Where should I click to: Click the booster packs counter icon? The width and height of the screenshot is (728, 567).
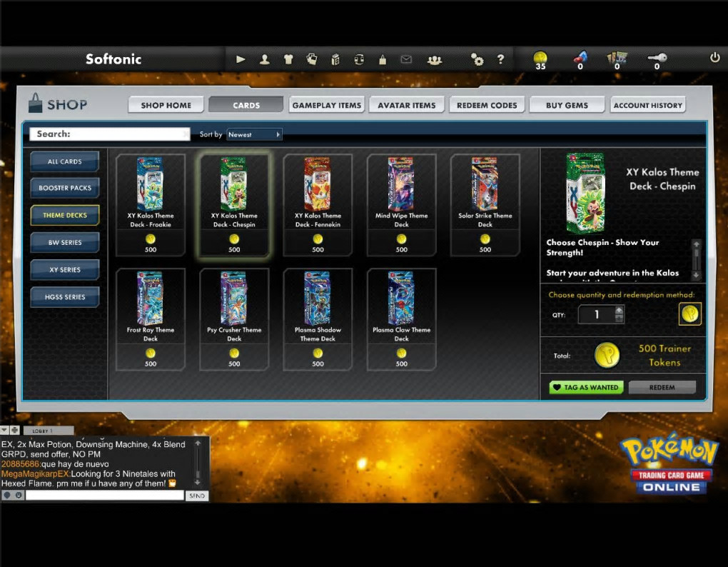[617, 61]
